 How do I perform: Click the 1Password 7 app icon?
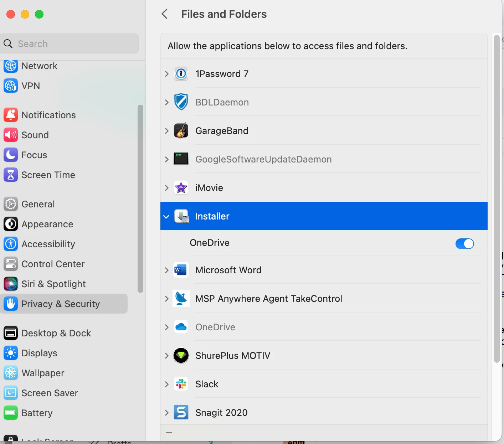tap(181, 74)
